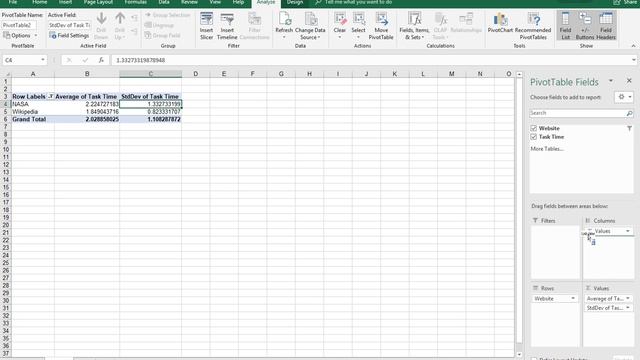Open the Home tab
Viewport: 640px width, 360px height.
click(x=40, y=2)
